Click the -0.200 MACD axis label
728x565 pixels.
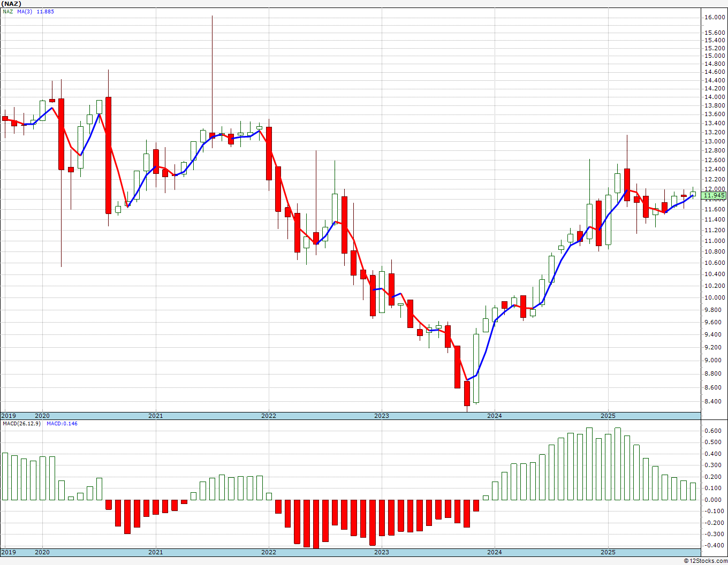pos(714,522)
